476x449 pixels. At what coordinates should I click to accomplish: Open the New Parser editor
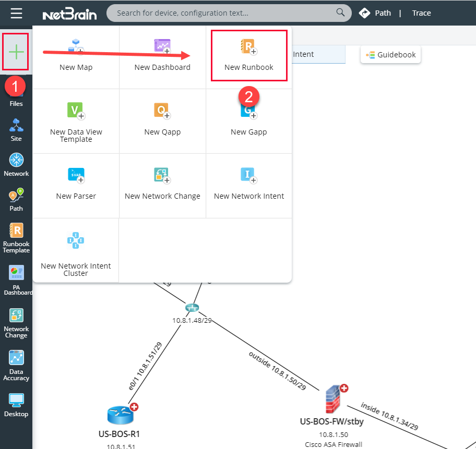click(x=76, y=182)
